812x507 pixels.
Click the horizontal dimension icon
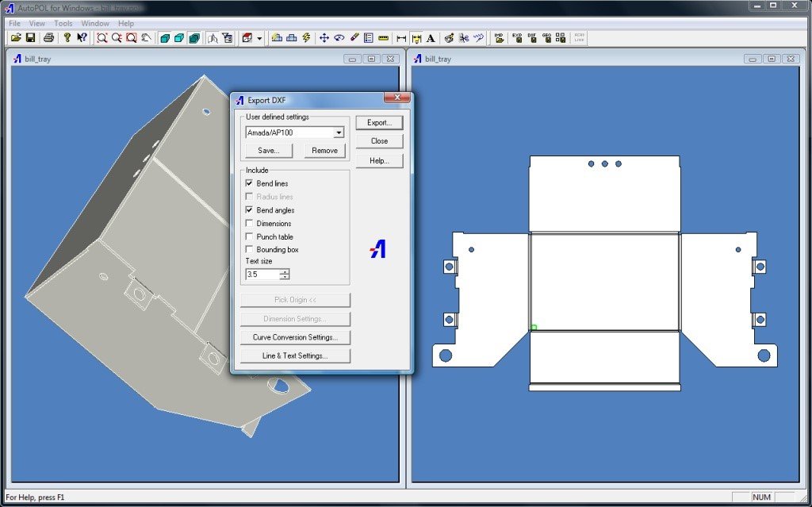click(x=401, y=38)
